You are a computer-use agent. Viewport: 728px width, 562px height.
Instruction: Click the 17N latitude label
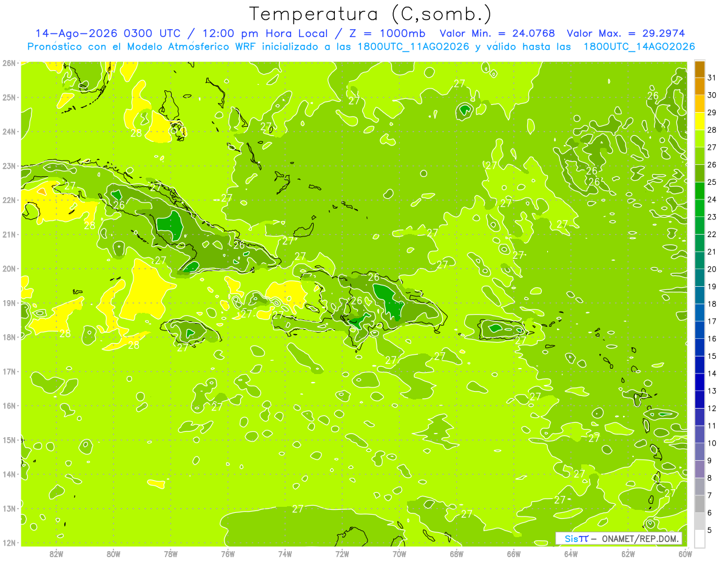click(8, 371)
